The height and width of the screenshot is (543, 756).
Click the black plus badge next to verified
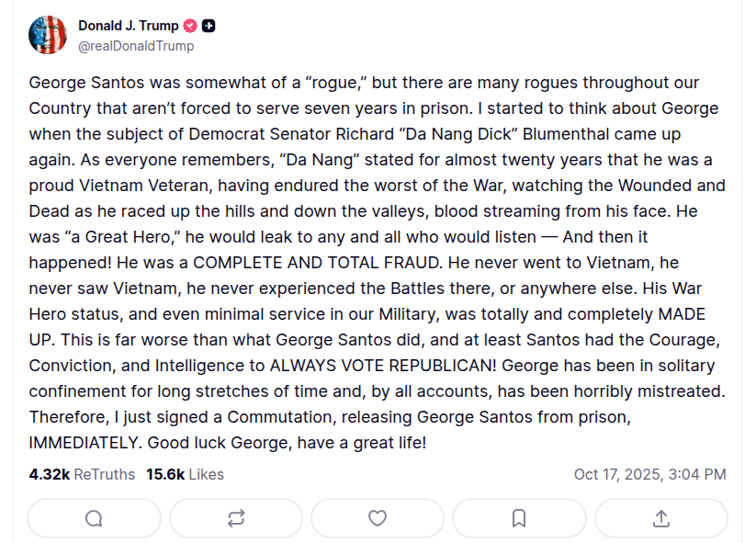(209, 26)
